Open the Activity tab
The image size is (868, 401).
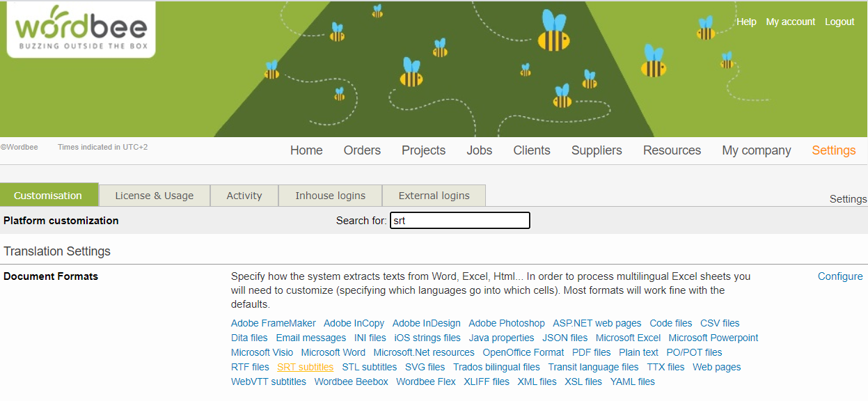[244, 196]
